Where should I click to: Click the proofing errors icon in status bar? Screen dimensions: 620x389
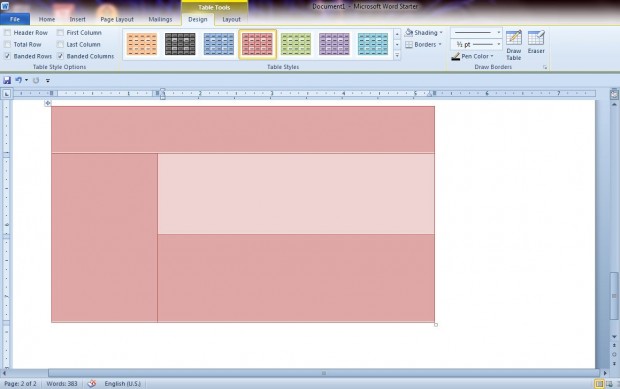click(91, 383)
